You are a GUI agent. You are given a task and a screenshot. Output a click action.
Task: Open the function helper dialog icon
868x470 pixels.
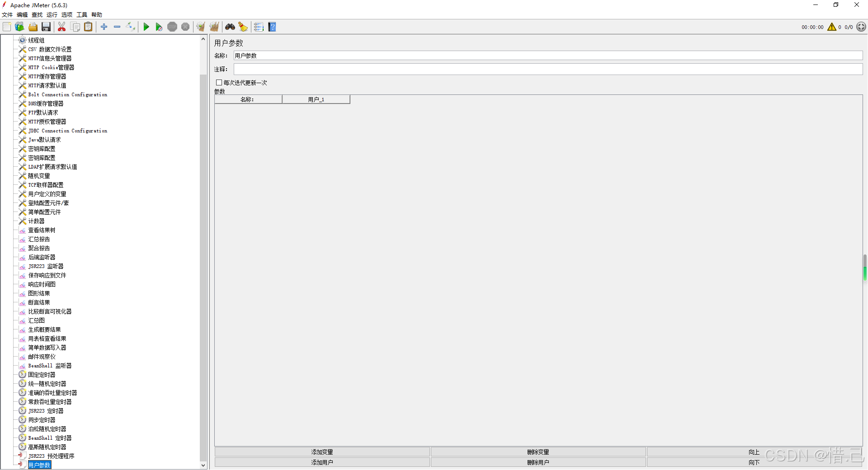click(259, 27)
